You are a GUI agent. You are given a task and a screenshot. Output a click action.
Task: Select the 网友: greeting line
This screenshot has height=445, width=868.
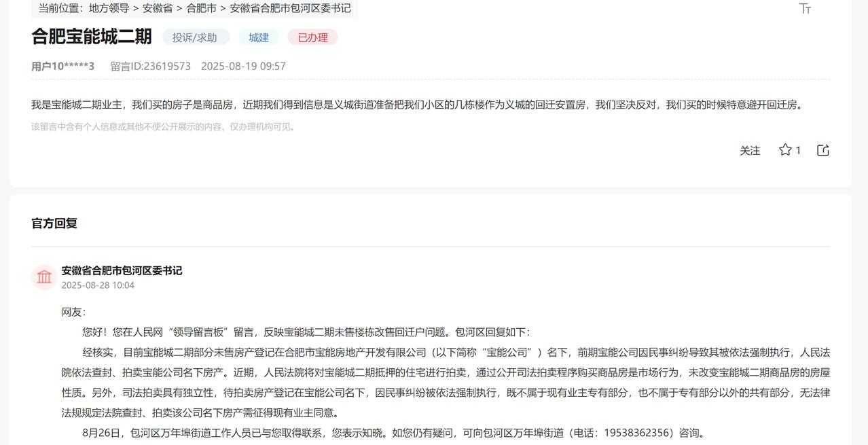74,312
